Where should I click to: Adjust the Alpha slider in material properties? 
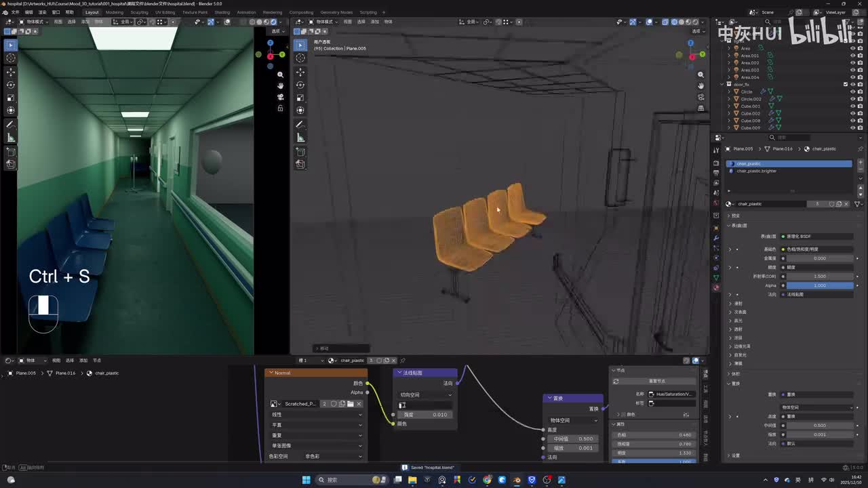tap(820, 285)
